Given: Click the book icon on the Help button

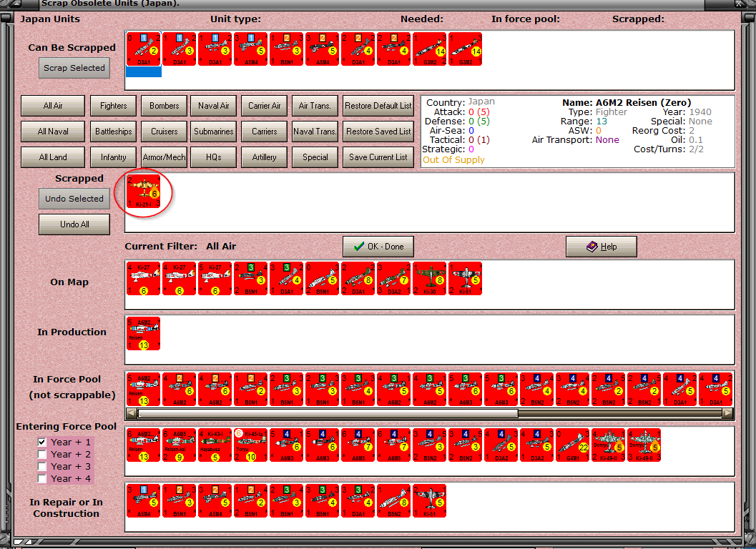Looking at the screenshot, I should pos(591,247).
